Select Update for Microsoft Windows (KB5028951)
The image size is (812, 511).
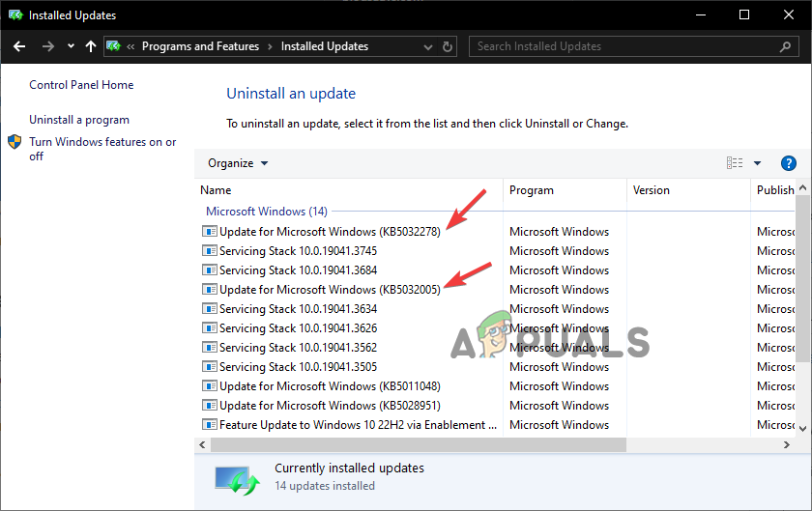[330, 406]
